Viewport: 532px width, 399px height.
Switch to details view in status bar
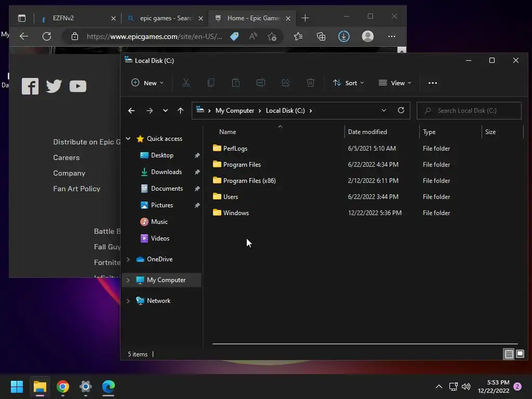[x=509, y=354]
